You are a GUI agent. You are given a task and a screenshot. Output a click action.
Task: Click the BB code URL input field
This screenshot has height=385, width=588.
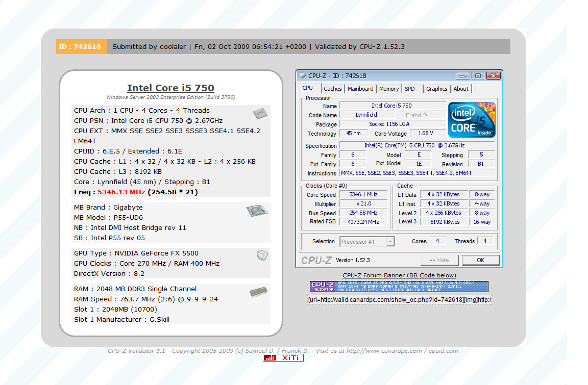(x=399, y=300)
